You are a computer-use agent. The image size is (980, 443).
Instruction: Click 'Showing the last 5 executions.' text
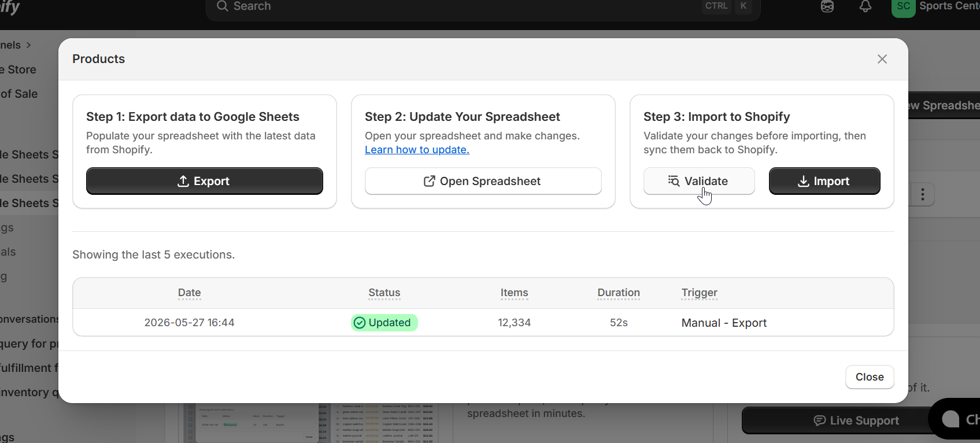pos(153,254)
